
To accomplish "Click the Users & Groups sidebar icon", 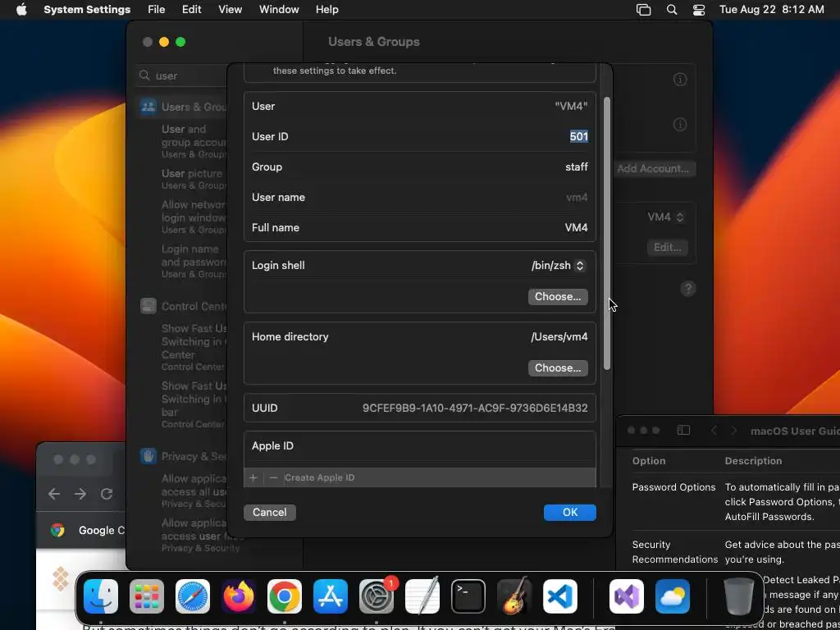I will tap(148, 107).
